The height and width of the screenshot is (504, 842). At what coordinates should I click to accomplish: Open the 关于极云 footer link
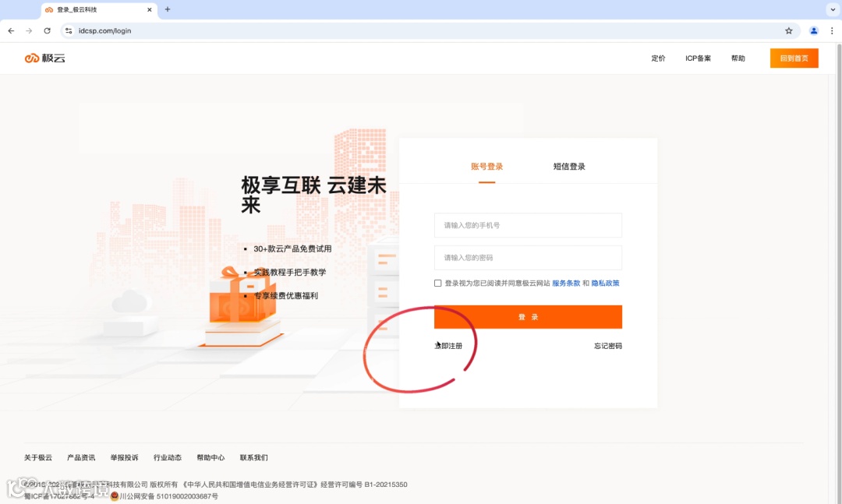(38, 457)
